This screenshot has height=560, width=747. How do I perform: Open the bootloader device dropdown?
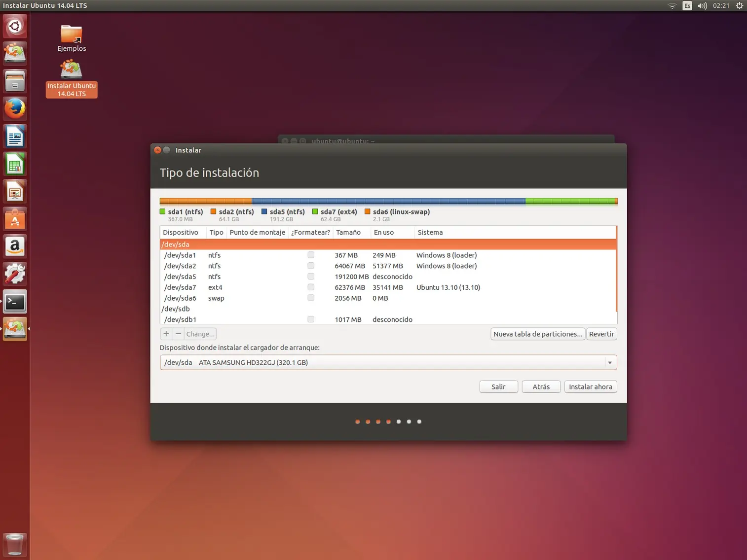tap(388, 362)
